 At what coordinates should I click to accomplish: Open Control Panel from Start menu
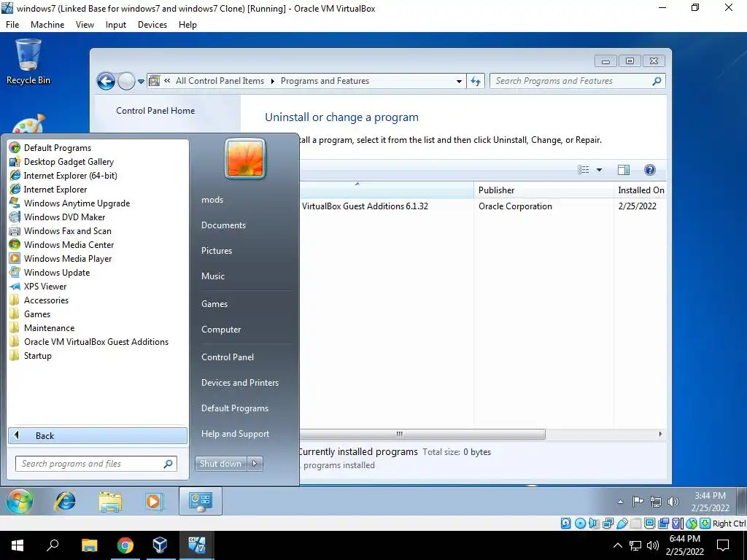tap(228, 357)
